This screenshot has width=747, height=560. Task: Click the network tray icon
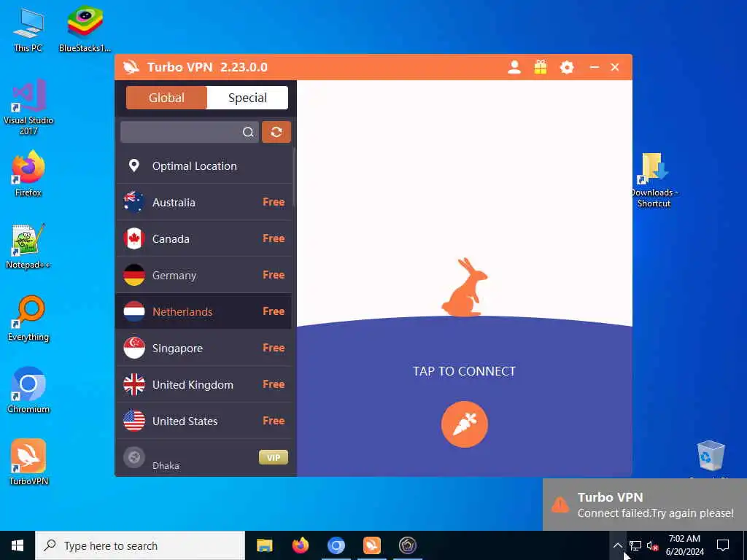click(x=635, y=546)
